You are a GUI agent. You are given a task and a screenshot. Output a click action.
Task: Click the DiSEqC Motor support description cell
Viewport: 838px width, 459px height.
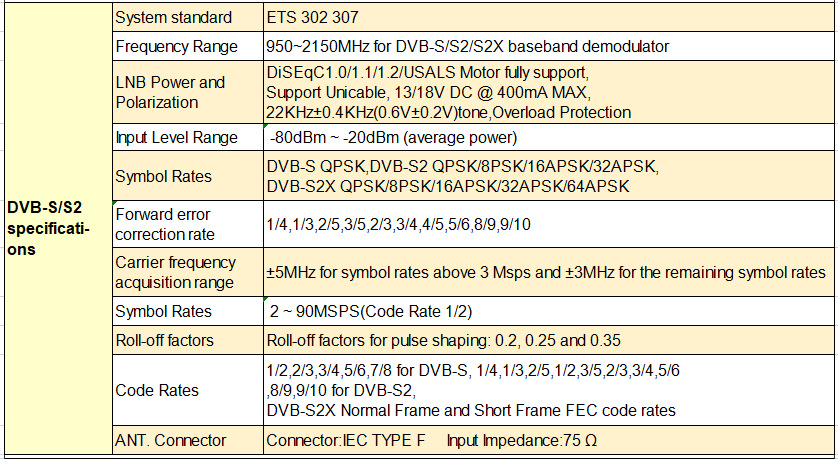[546, 92]
